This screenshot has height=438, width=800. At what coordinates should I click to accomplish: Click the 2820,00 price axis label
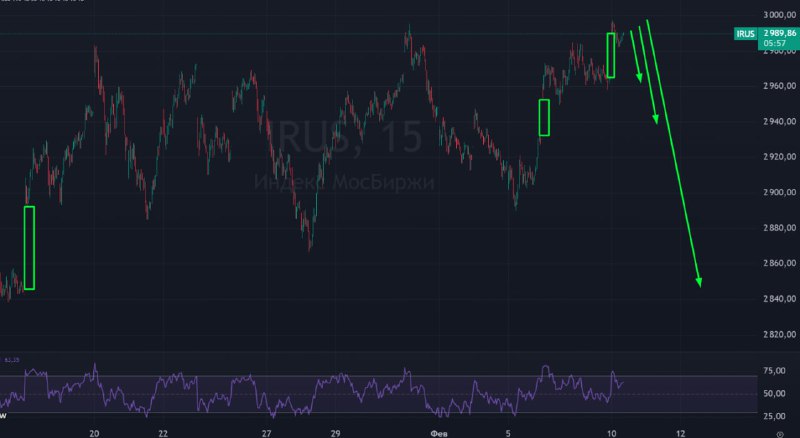(x=780, y=334)
